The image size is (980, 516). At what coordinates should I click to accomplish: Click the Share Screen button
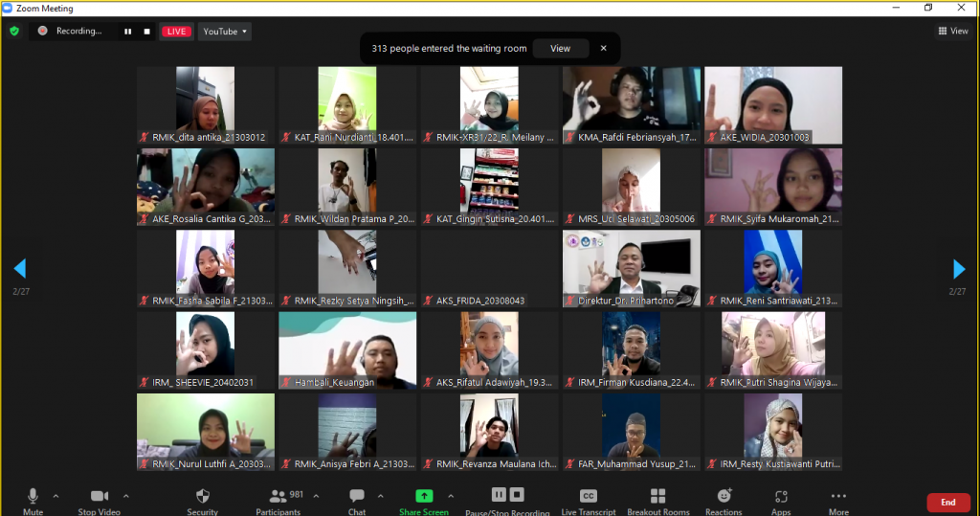424,502
